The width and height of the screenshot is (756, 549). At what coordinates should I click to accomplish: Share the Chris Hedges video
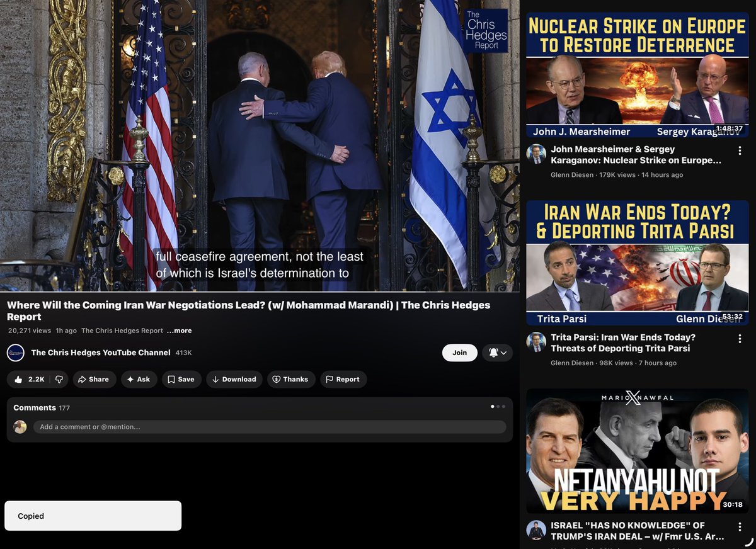pos(94,379)
